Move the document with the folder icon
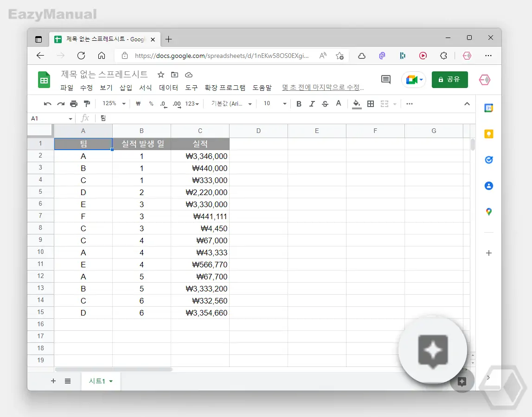This screenshot has height=417, width=532. (x=174, y=75)
